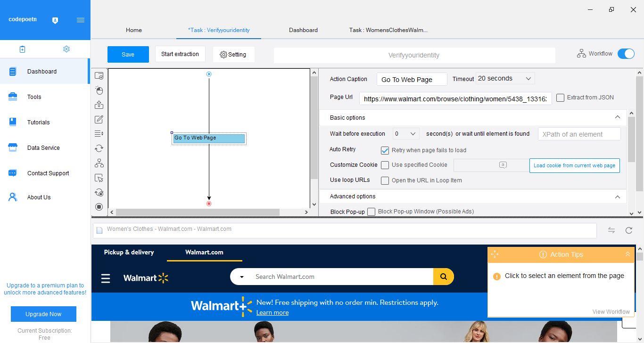Screen dimensions: 644x343
Task: Click the Save button
Action: [128, 54]
